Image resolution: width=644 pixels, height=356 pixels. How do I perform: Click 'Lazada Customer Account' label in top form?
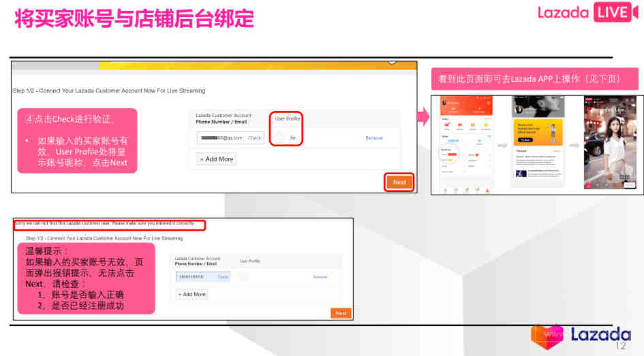coord(224,116)
